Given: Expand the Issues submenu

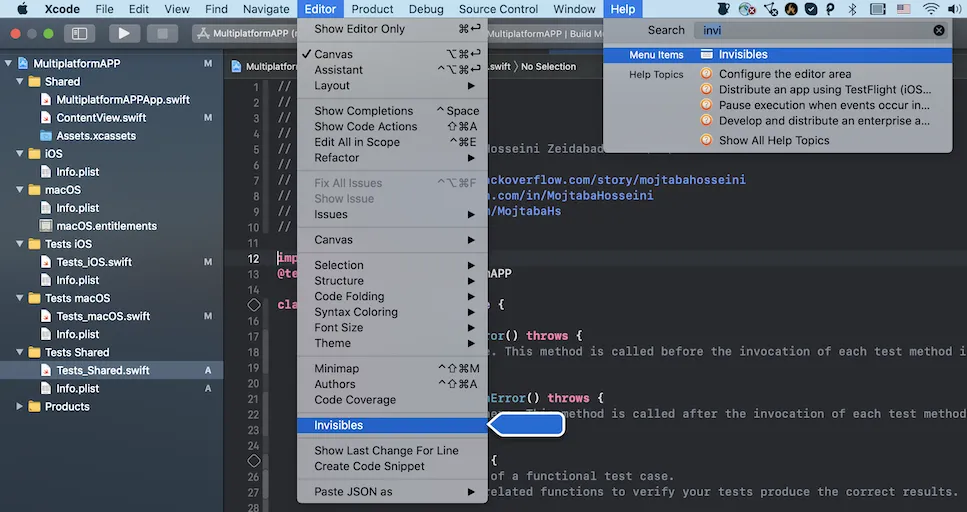Looking at the screenshot, I should tap(392, 215).
